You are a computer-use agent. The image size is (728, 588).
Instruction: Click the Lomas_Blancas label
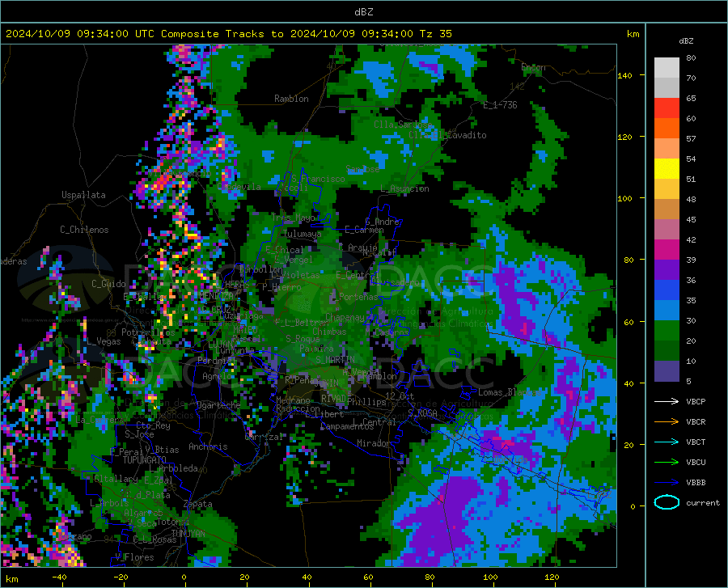click(510, 392)
